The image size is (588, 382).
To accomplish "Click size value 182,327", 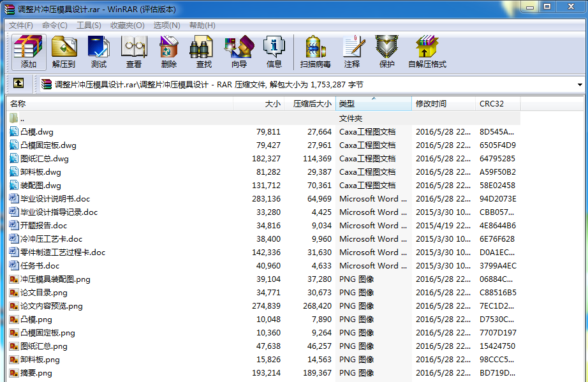I will [x=266, y=159].
